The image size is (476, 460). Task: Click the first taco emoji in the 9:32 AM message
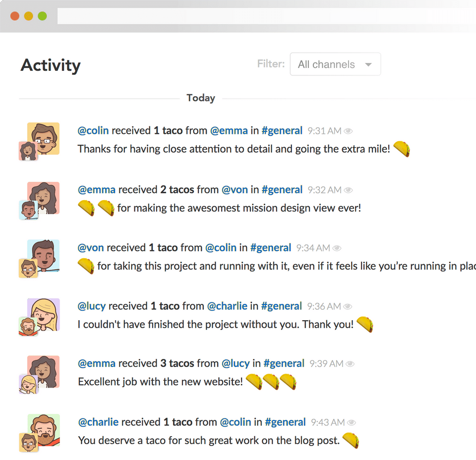tap(86, 208)
